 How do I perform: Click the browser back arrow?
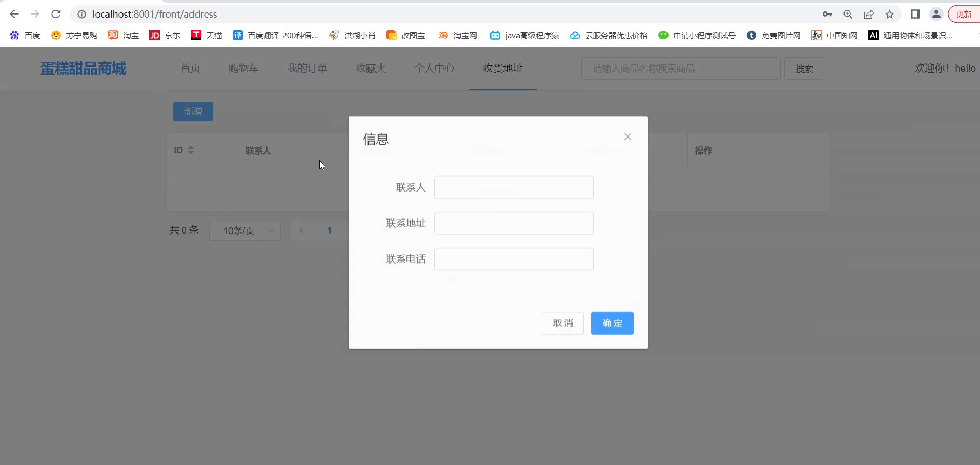15,14
